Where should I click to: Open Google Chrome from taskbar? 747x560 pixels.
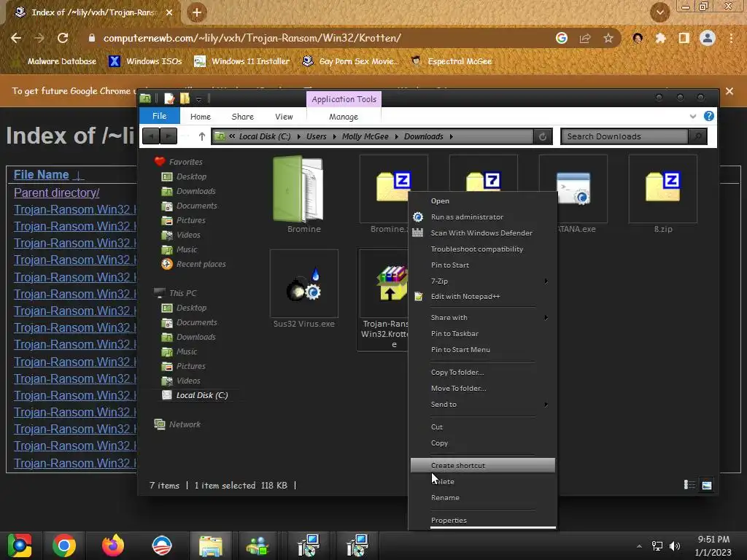tap(64, 545)
